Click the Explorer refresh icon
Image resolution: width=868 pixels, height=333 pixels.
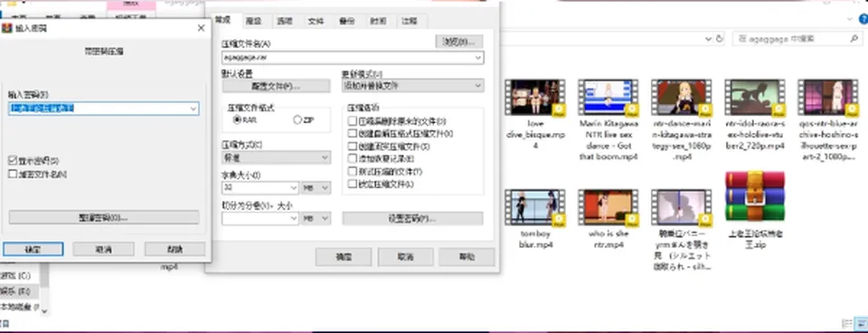point(720,39)
